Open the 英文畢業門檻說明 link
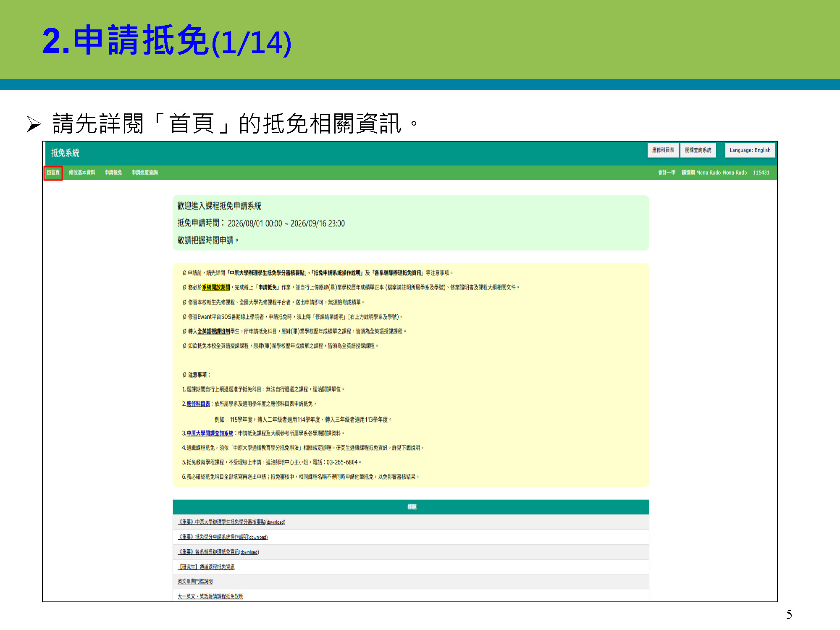Image resolution: width=840 pixels, height=630 pixels. tap(195, 582)
